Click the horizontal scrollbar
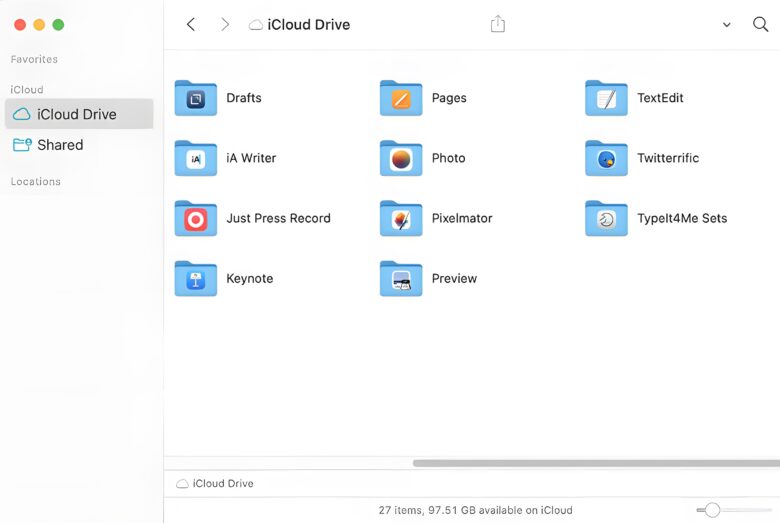The image size is (780, 523). pos(595,463)
